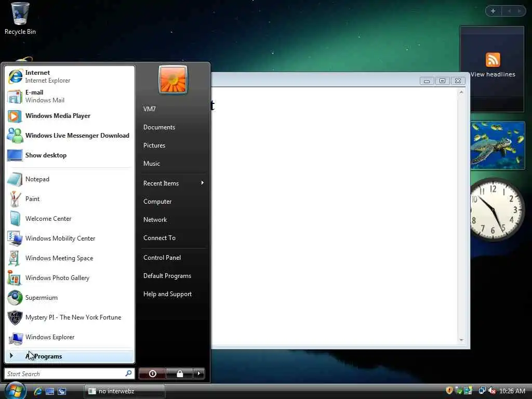
Task: Click scrollbar down arrow in background window
Action: (461, 340)
